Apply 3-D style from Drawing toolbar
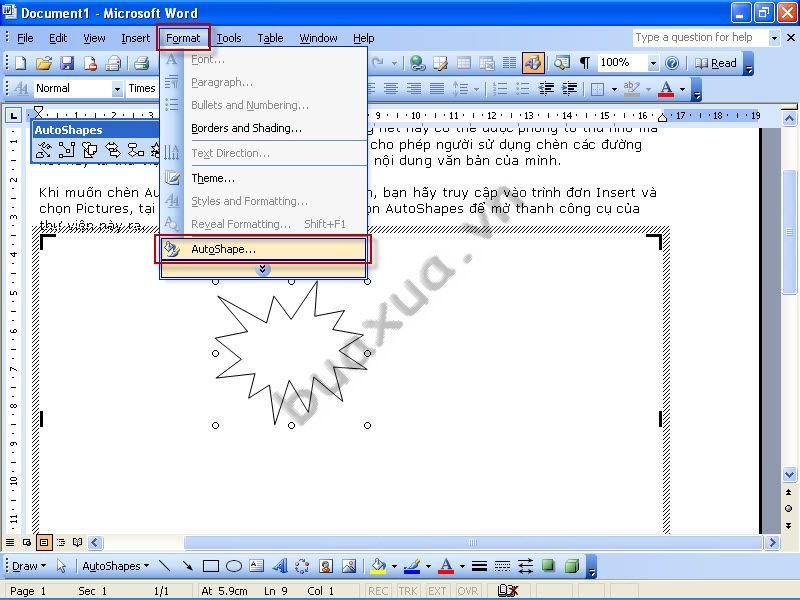This screenshot has height=600, width=800. pos(572,566)
